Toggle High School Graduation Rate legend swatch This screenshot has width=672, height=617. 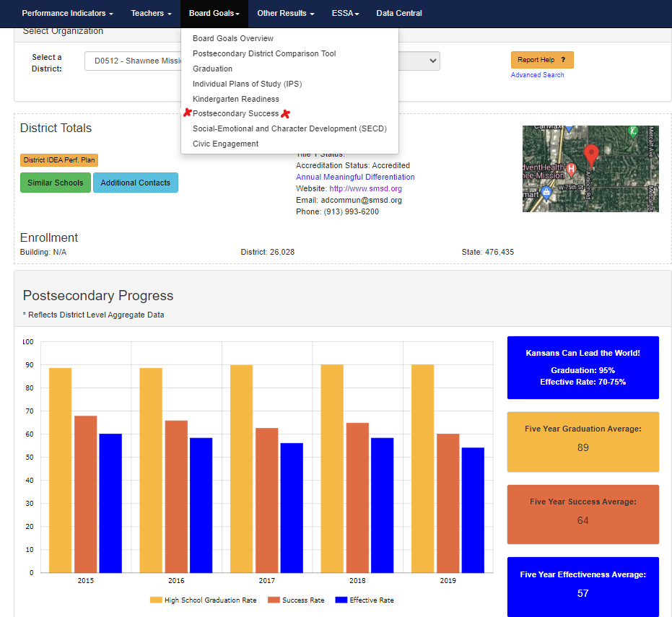tap(156, 600)
